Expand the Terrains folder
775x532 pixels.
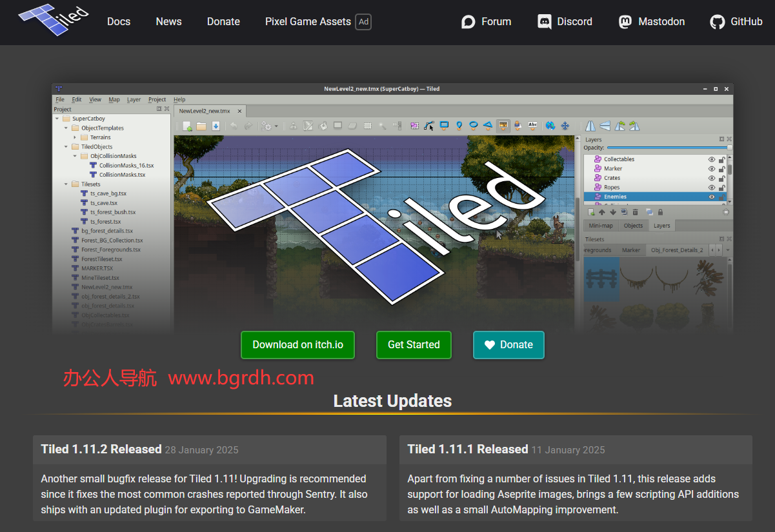tap(75, 137)
